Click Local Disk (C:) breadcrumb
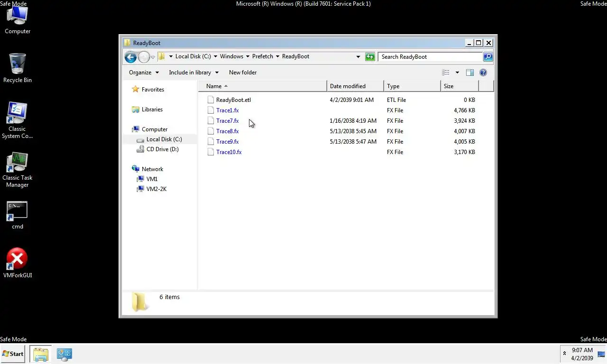Image resolution: width=607 pixels, height=364 pixels. 193,56
